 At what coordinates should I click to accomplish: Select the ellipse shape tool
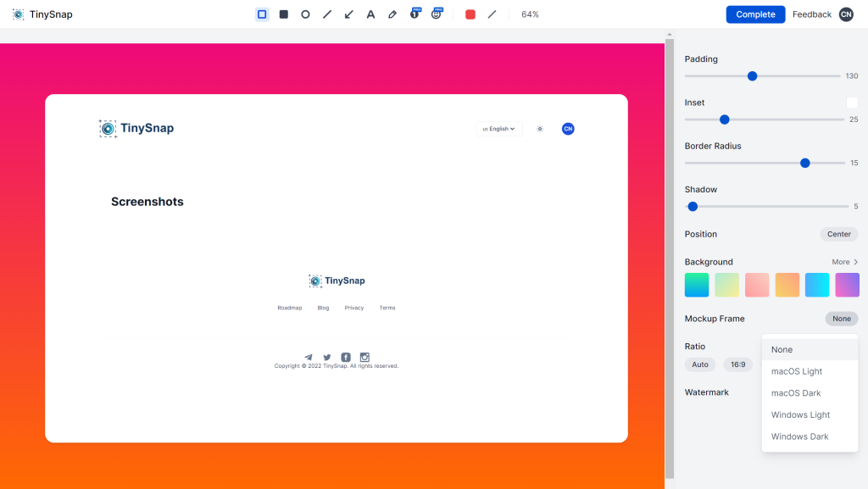pos(305,14)
